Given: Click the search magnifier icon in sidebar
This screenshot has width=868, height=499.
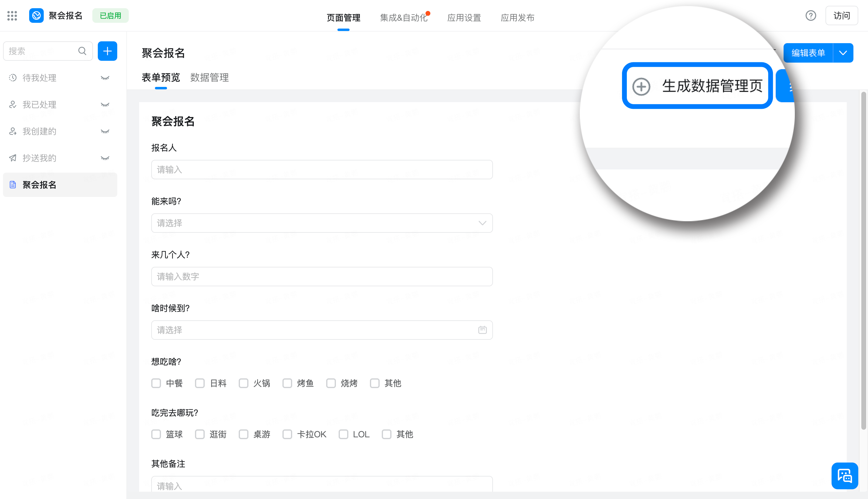Looking at the screenshot, I should coord(82,51).
